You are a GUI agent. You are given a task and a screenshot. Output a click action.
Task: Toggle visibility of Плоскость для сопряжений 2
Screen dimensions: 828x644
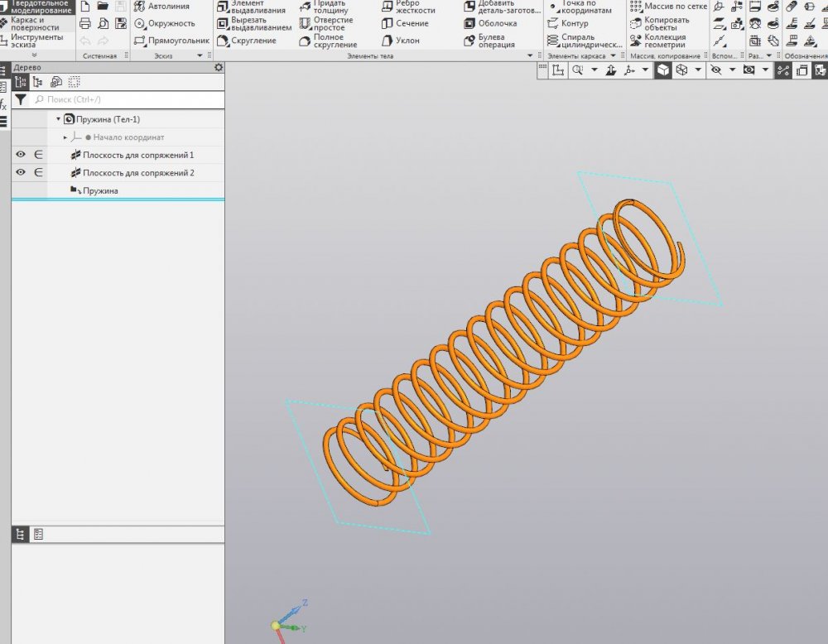[20, 173]
